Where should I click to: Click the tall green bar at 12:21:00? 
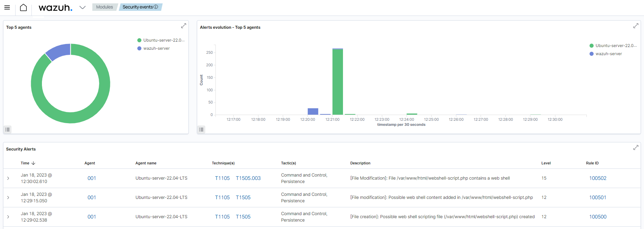(x=338, y=82)
